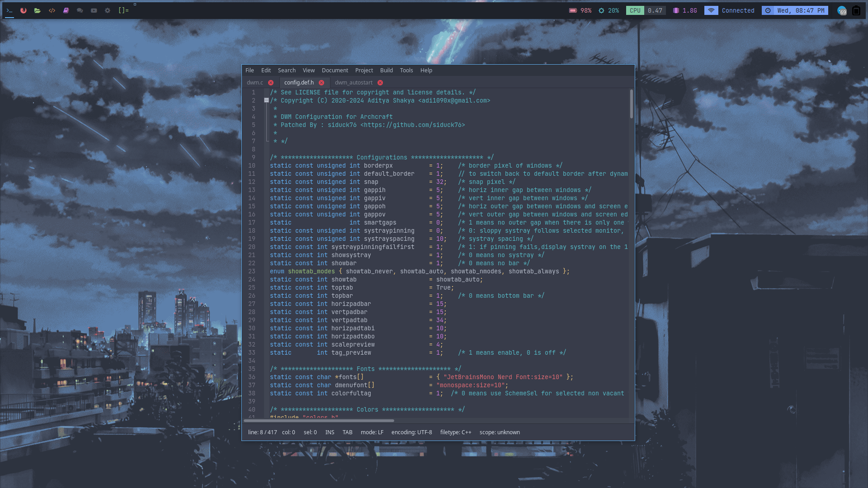The width and height of the screenshot is (868, 488).
Task: Collapse the comment fold marker on line 2
Action: (x=266, y=100)
